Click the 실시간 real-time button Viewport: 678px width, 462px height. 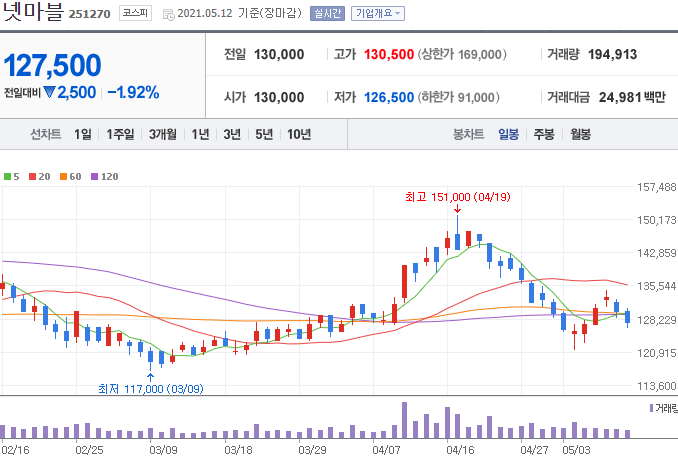327,13
